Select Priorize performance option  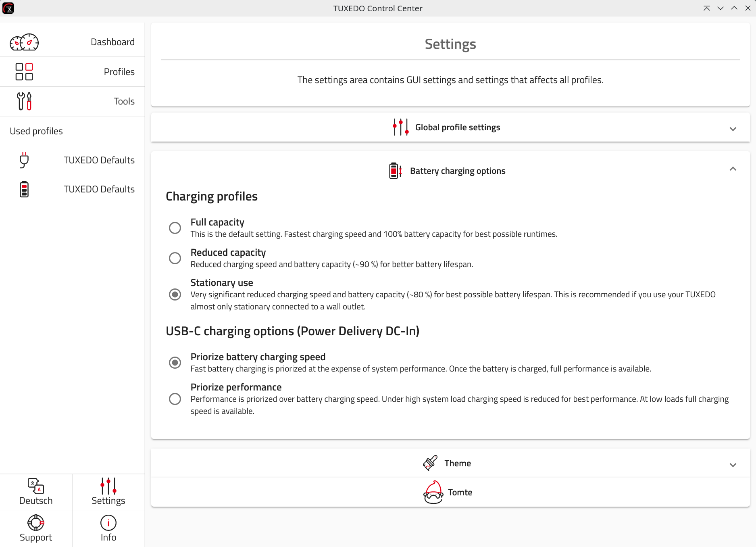[x=175, y=399]
